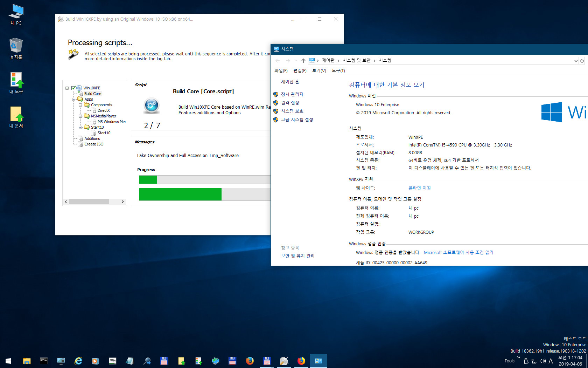Click the Components folder icon
Image resolution: width=588 pixels, height=368 pixels.
[x=87, y=105]
